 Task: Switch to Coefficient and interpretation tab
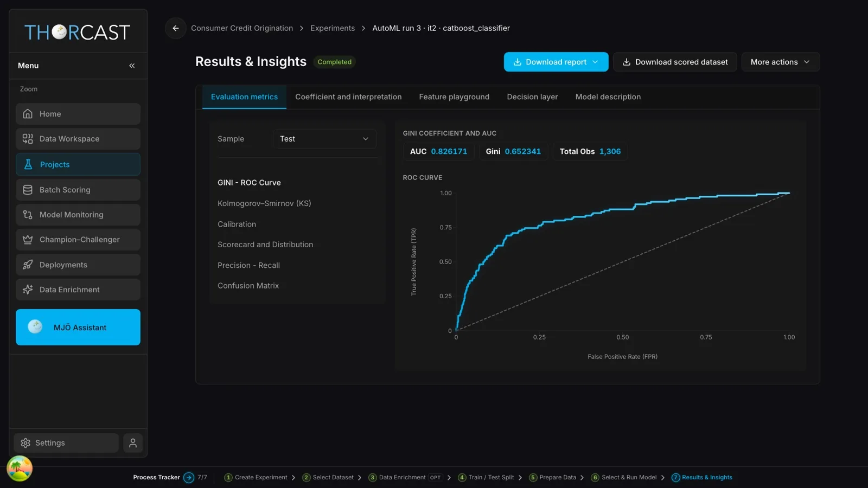point(348,97)
